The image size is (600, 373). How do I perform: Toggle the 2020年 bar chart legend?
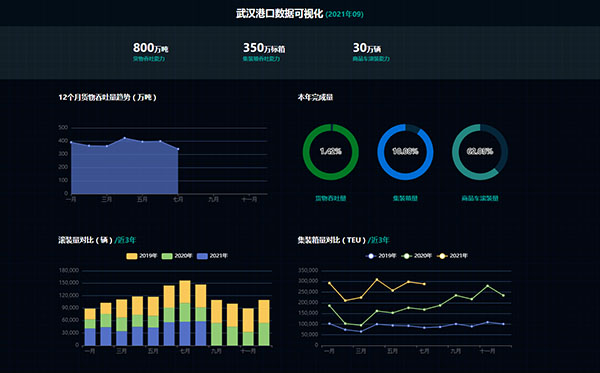[x=177, y=256]
